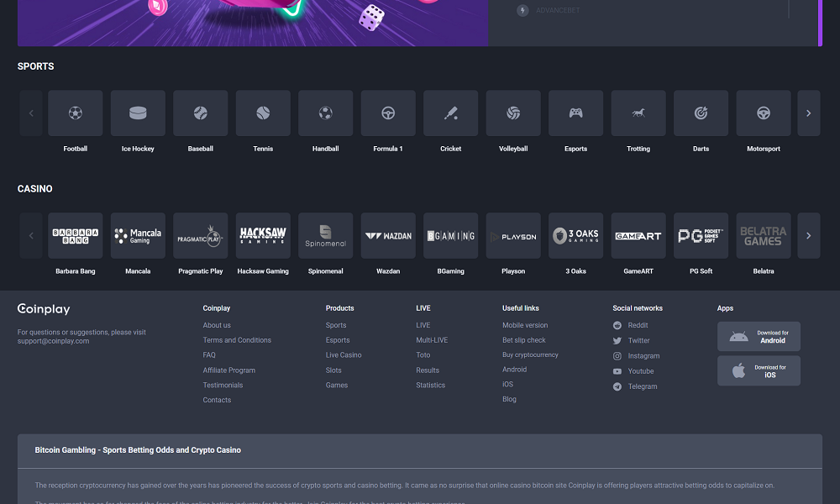Screen dimensions: 840x504
Task: Open the Telegram social network link
Action: [x=643, y=386]
